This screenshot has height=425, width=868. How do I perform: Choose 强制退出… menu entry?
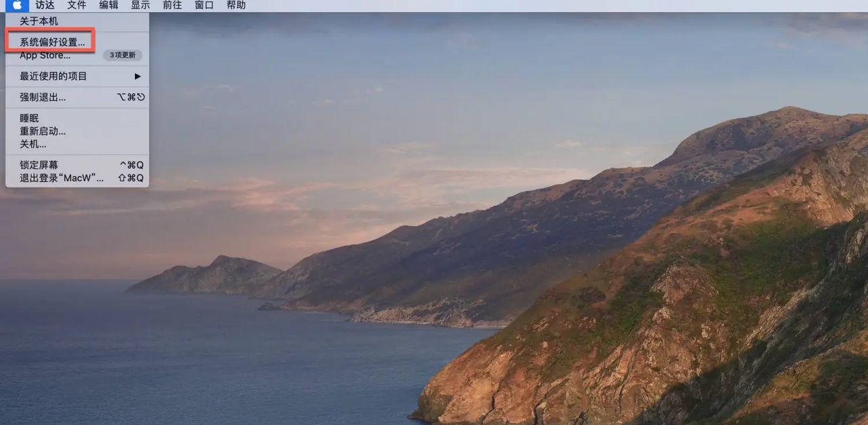tap(77, 97)
